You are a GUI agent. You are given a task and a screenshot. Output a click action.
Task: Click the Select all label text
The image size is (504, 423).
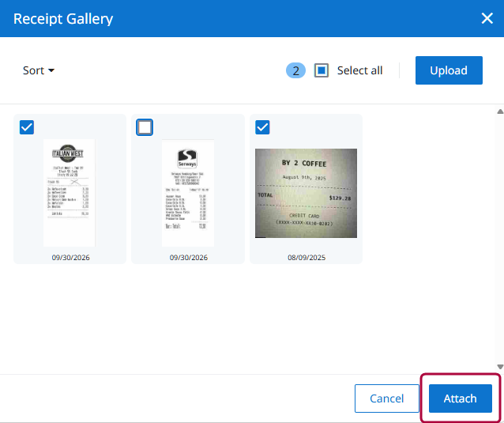(x=359, y=70)
